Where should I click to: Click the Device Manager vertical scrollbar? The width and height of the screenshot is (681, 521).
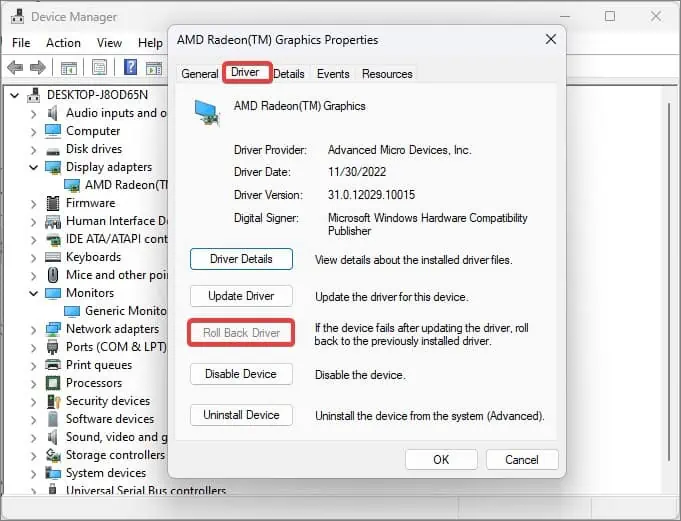coord(669,282)
